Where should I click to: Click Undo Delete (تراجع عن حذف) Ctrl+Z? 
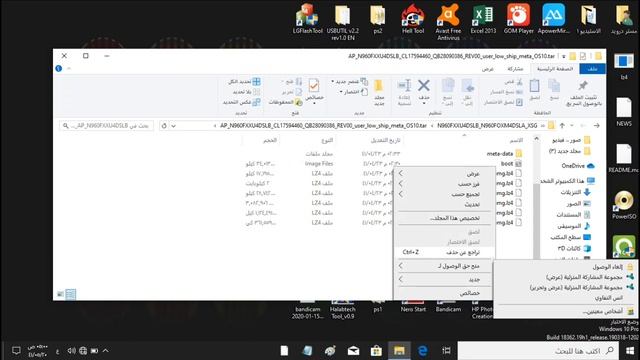point(444,253)
